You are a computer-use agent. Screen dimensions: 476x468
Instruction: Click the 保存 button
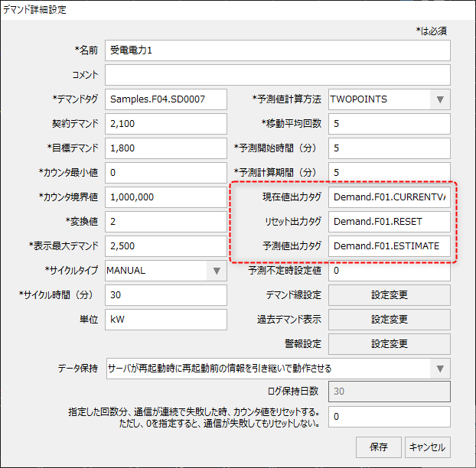tap(379, 447)
